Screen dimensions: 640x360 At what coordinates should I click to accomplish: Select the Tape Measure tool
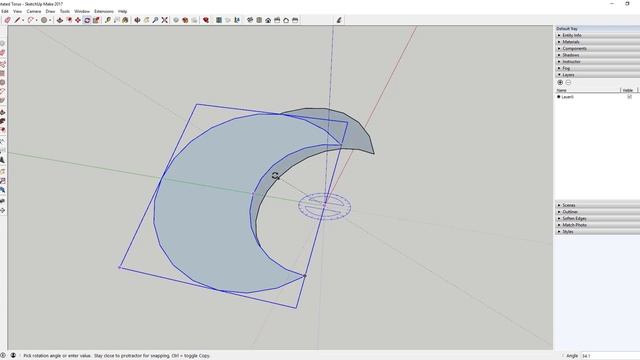(x=108, y=20)
